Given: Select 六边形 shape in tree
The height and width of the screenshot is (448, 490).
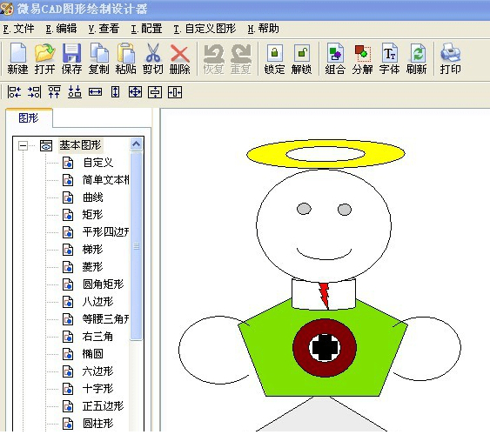Looking at the screenshot, I should 97,371.
